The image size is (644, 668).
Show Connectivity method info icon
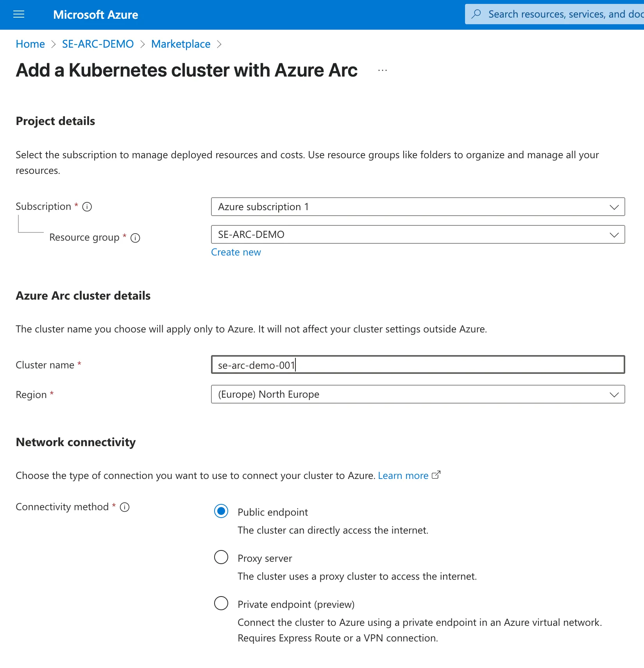click(125, 507)
